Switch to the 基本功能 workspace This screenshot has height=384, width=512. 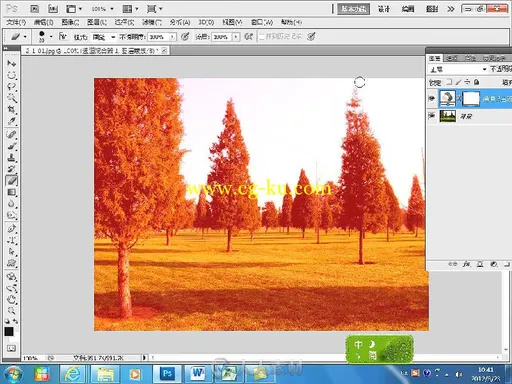coord(353,9)
